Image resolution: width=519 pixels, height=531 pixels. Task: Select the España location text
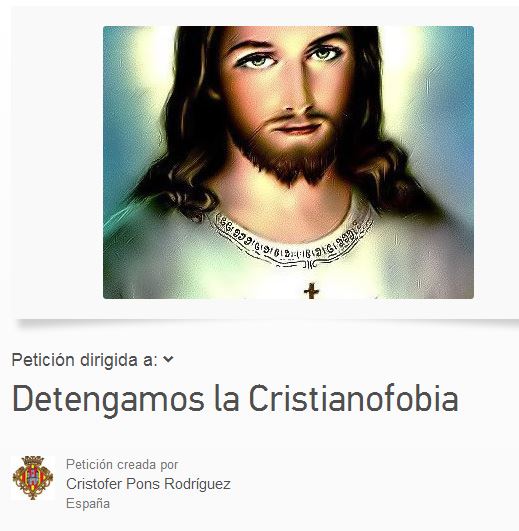pos(88,504)
